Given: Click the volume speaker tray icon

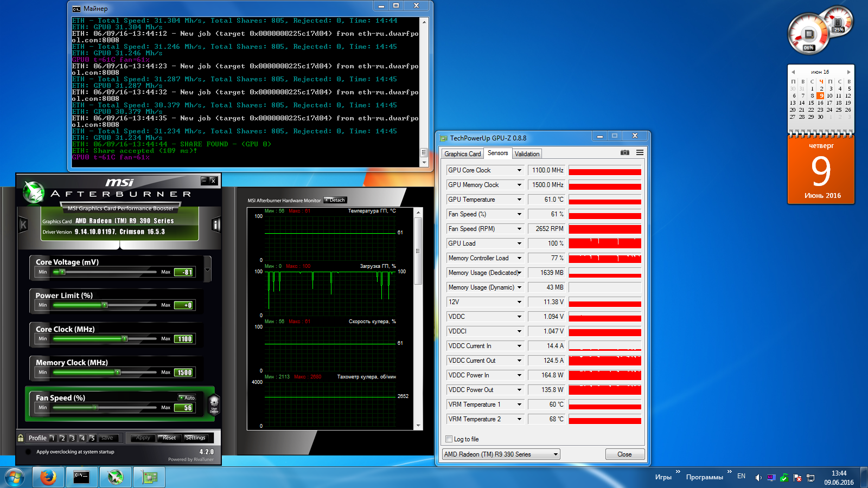Looking at the screenshot, I should click(x=758, y=478).
